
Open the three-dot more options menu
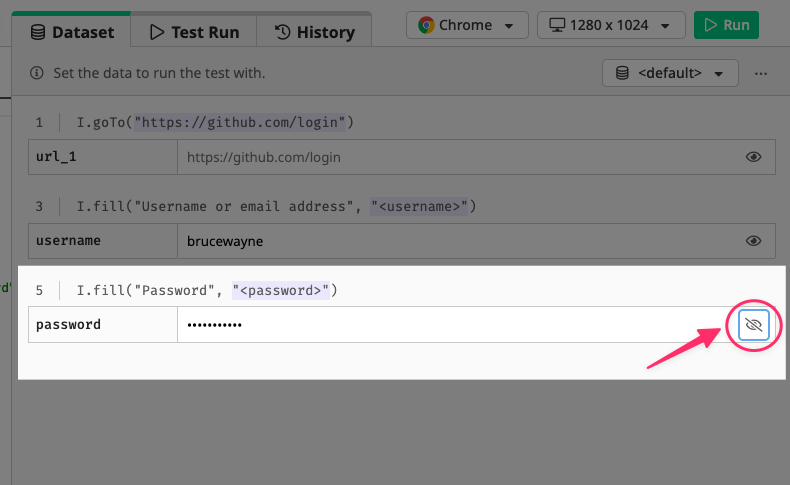[x=761, y=74]
